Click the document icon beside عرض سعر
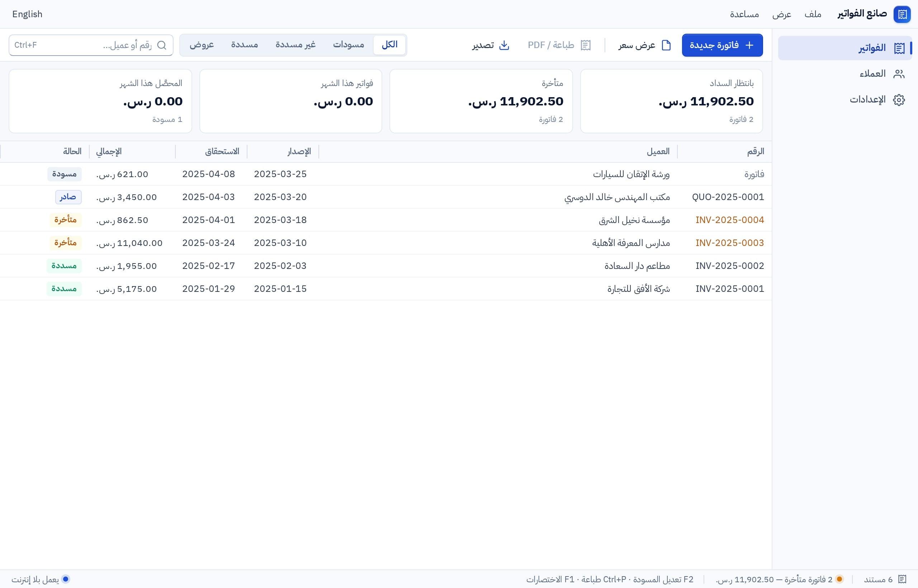This screenshot has width=918, height=588. pyautogui.click(x=666, y=45)
